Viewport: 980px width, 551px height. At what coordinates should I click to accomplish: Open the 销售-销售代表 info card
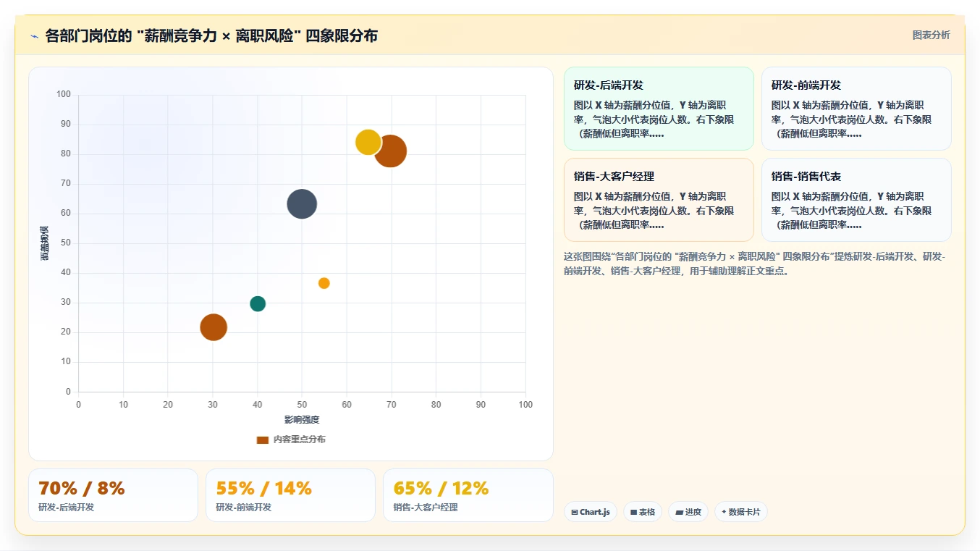tap(856, 200)
